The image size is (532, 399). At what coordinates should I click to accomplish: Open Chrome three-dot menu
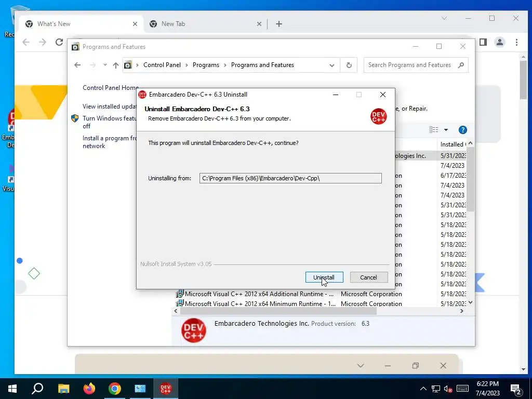click(516, 42)
